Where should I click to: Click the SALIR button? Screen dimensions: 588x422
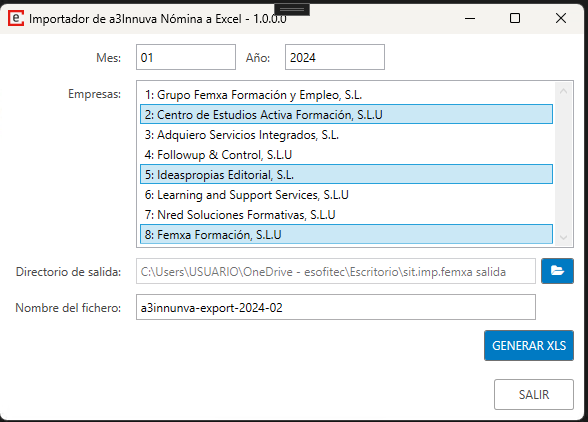(534, 394)
